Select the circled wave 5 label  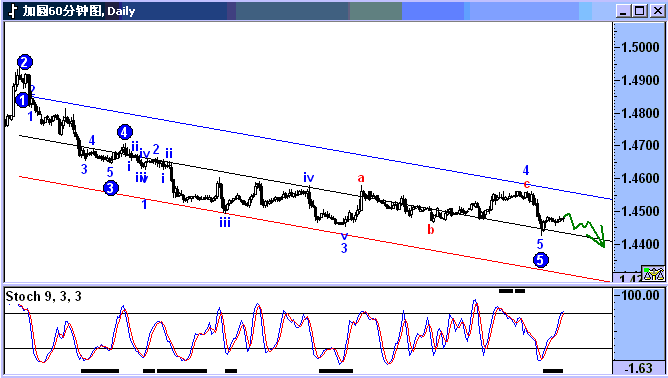click(541, 260)
